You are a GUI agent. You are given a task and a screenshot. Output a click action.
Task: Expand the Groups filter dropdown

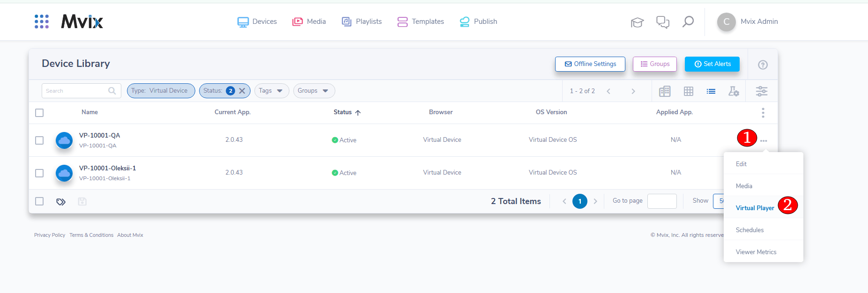pyautogui.click(x=314, y=91)
